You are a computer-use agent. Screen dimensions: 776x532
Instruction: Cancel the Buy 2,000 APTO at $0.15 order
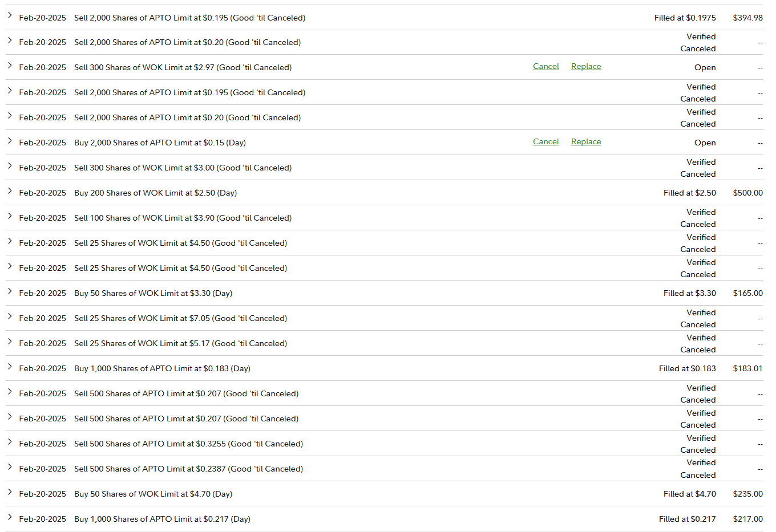(x=545, y=142)
